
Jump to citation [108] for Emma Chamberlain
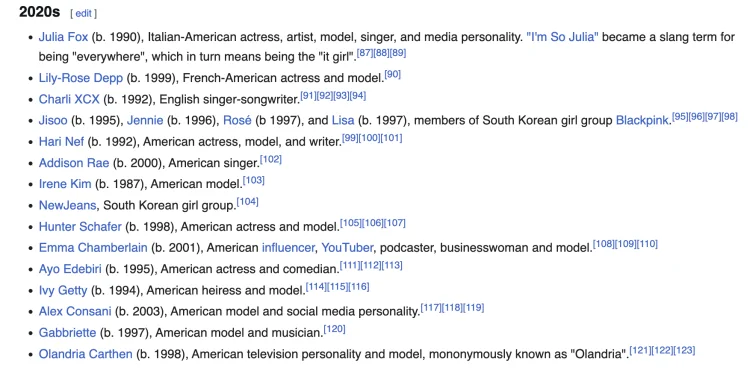pyautogui.click(x=604, y=244)
